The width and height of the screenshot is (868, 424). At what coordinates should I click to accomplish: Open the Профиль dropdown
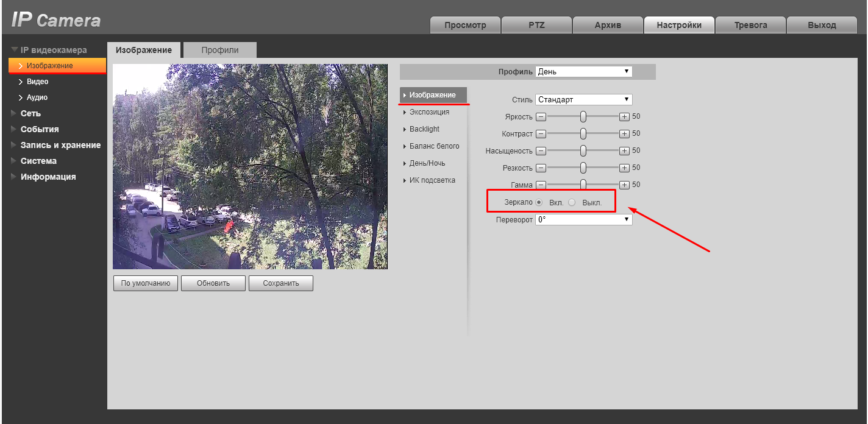click(x=584, y=71)
